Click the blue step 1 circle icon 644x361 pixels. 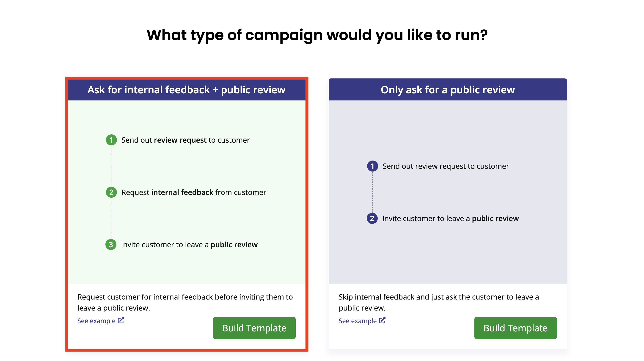point(372,166)
